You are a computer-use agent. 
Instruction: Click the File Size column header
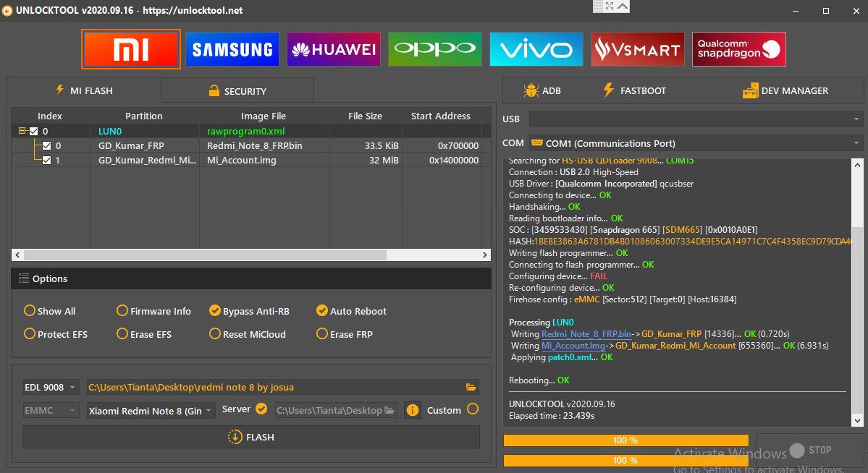(x=366, y=116)
